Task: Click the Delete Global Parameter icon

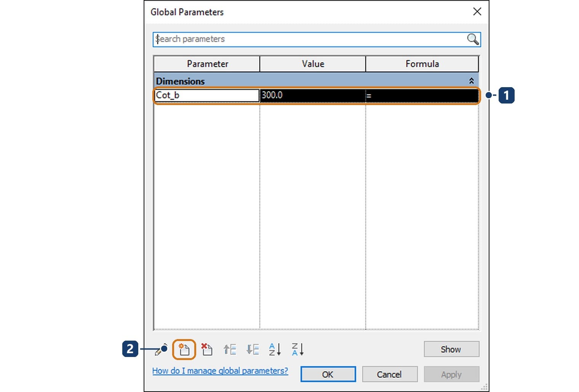Action: coord(207,349)
